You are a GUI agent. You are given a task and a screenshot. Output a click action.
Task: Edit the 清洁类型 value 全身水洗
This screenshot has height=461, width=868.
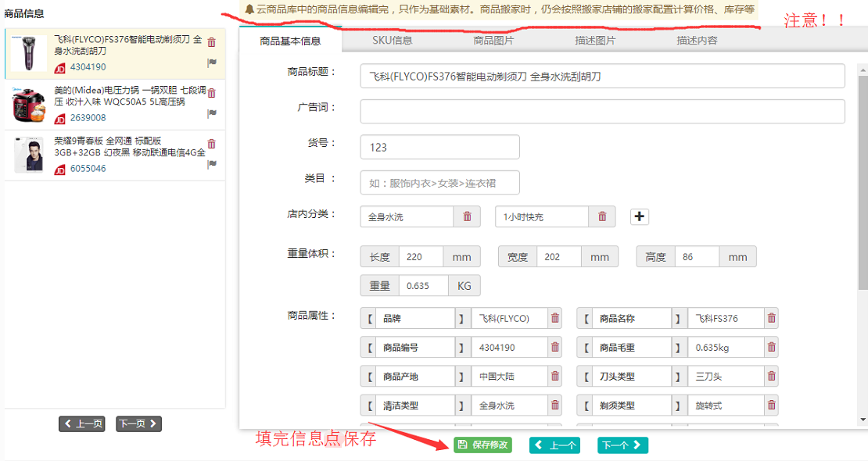[x=510, y=405]
